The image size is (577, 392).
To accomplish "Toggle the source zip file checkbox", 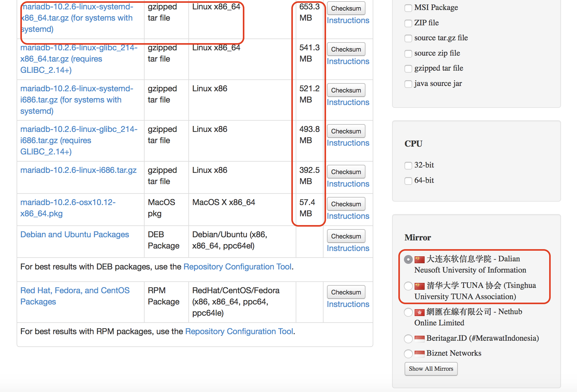I will (x=408, y=53).
